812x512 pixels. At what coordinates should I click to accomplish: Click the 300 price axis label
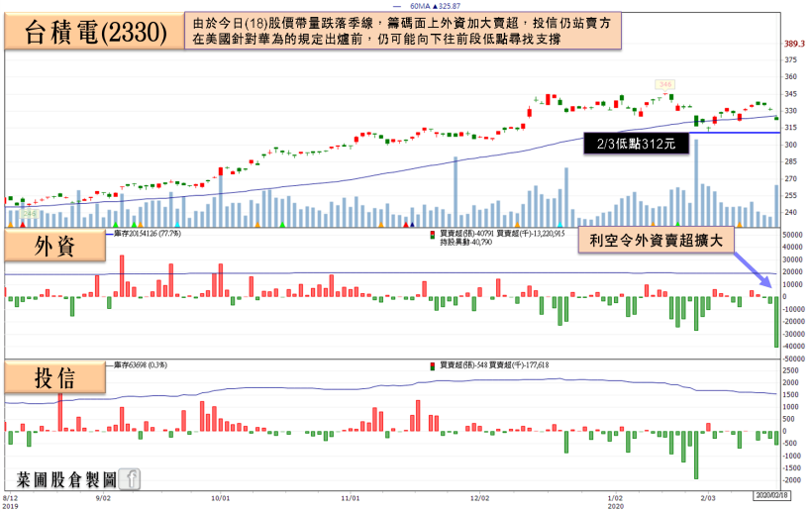(x=791, y=145)
